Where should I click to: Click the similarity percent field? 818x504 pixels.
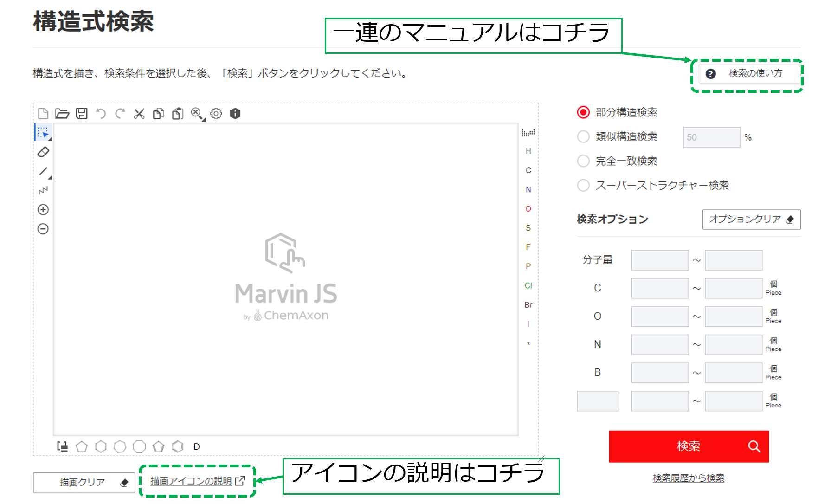(712, 137)
